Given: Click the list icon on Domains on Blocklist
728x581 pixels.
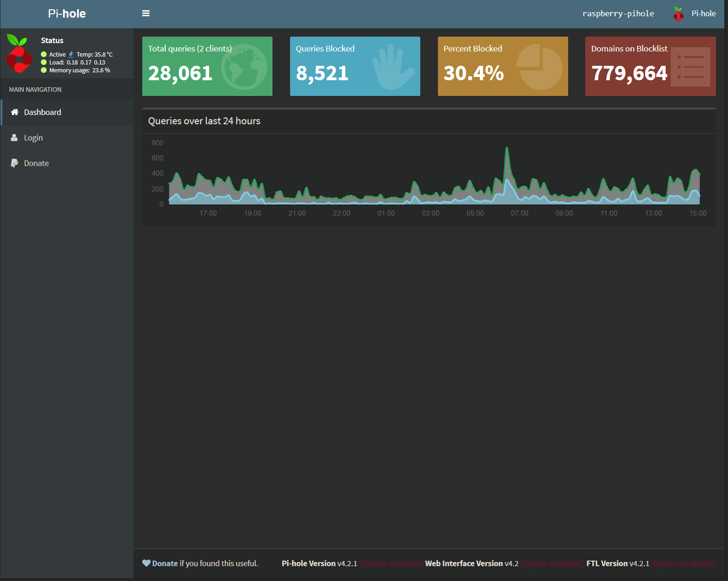Looking at the screenshot, I should pyautogui.click(x=690, y=67).
